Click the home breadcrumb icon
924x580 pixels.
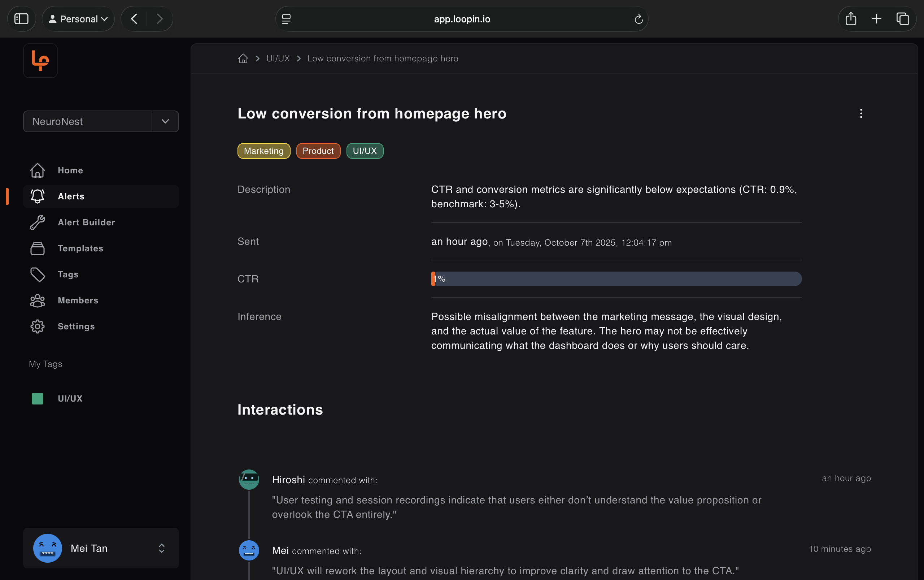tap(243, 58)
